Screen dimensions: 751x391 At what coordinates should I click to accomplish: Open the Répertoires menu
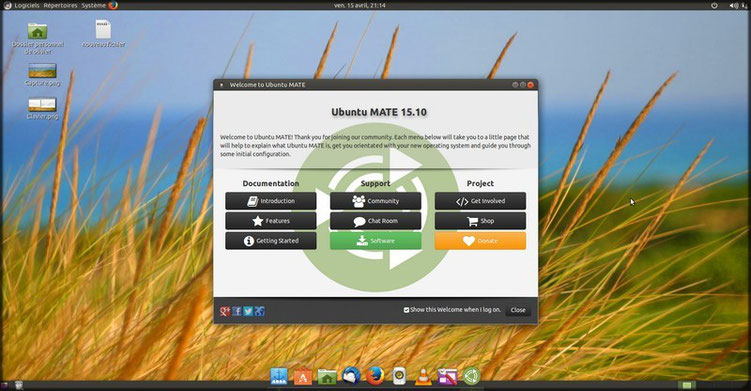pos(60,5)
